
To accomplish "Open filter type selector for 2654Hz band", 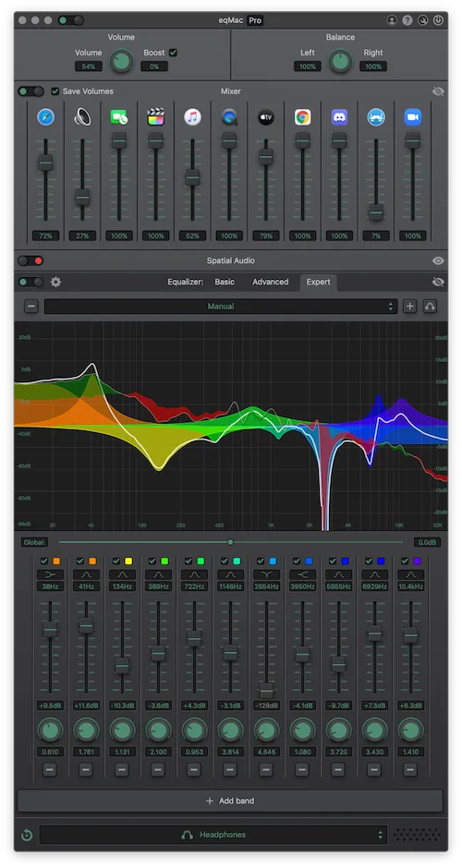I will [x=266, y=574].
